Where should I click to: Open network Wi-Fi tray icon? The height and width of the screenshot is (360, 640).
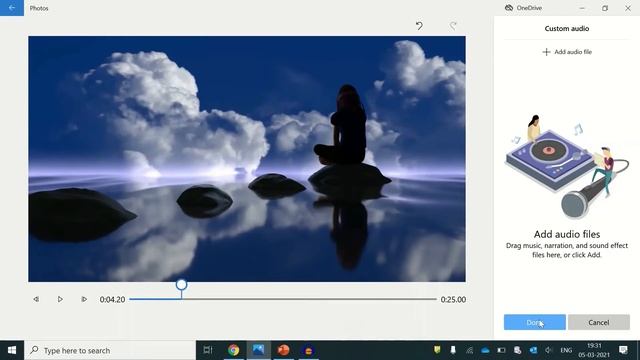pyautogui.click(x=469, y=350)
